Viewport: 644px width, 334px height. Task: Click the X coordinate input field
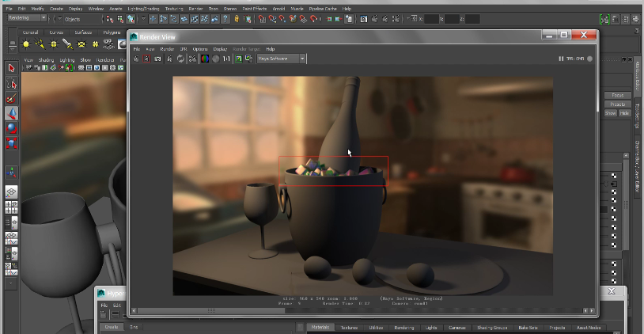click(431, 19)
